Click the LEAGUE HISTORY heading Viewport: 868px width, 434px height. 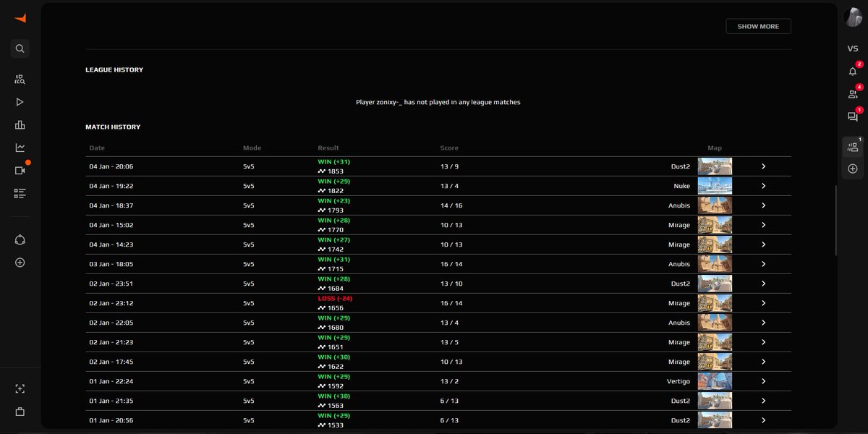(x=114, y=70)
